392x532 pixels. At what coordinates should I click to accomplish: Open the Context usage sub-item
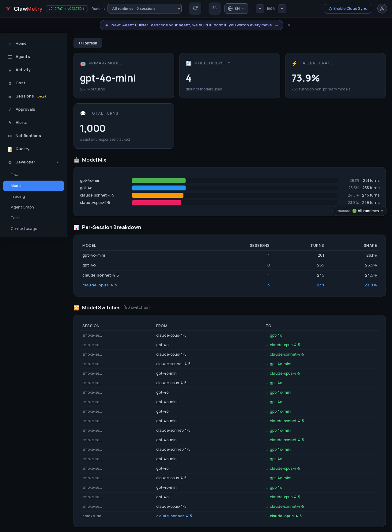point(34,229)
